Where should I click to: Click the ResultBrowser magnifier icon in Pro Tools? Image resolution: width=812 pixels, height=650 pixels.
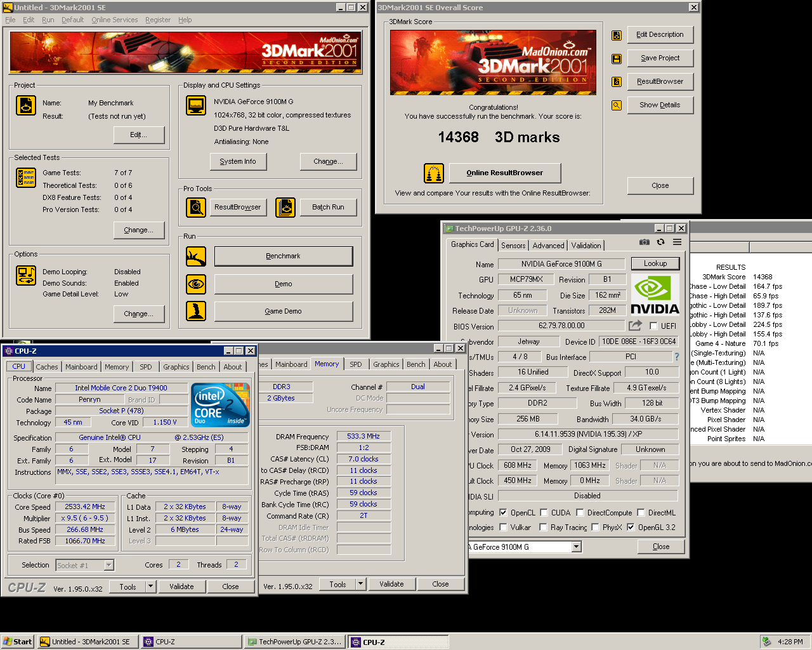click(x=196, y=207)
